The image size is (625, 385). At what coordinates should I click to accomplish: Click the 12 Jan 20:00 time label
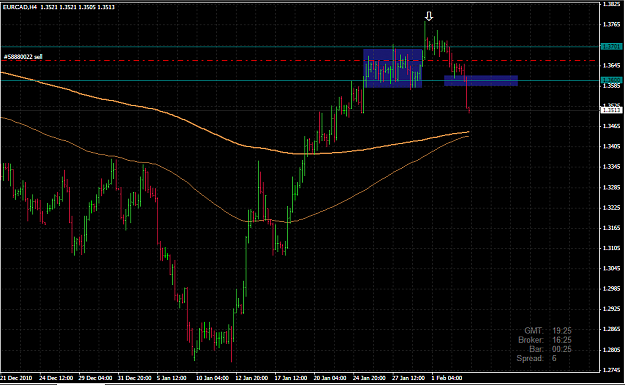pos(252,378)
